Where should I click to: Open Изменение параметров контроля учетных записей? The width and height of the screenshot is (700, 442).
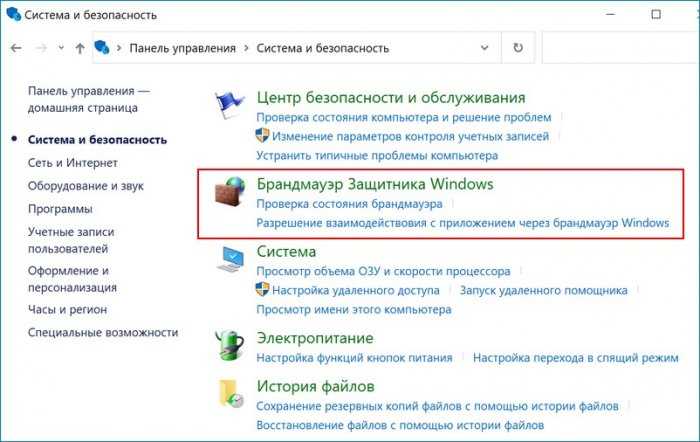(410, 137)
